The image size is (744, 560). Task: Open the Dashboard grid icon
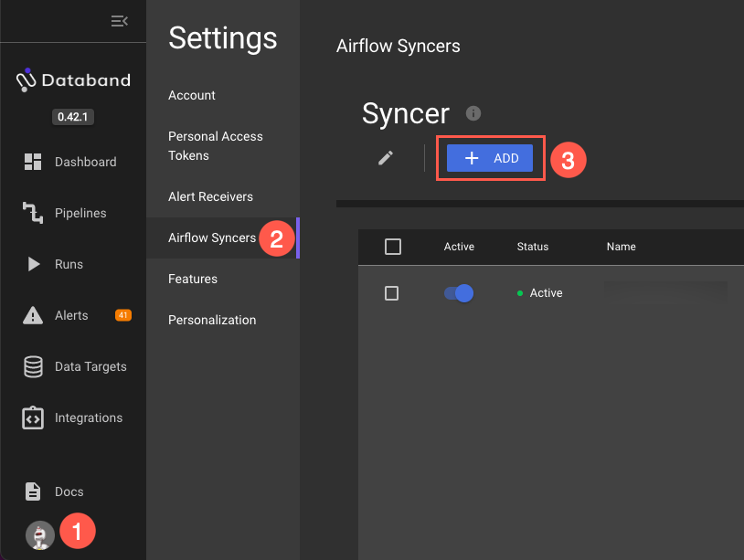click(x=33, y=162)
